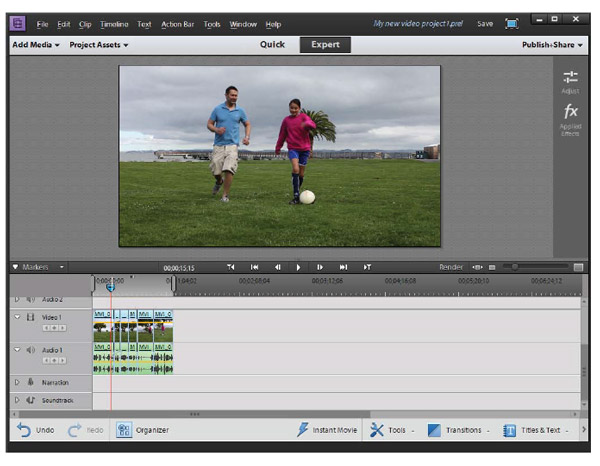The height and width of the screenshot is (466, 600).
Task: Toggle full screen preview icon beside Save
Action: 512,24
